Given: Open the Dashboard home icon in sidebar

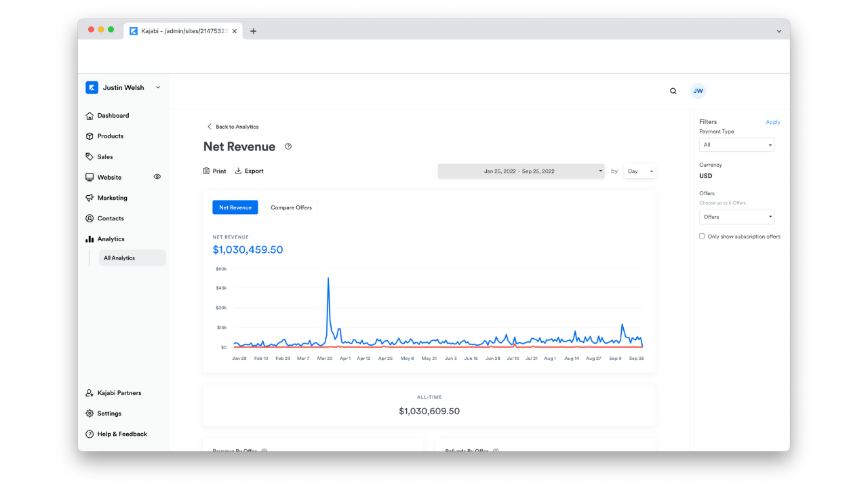Looking at the screenshot, I should 90,116.
